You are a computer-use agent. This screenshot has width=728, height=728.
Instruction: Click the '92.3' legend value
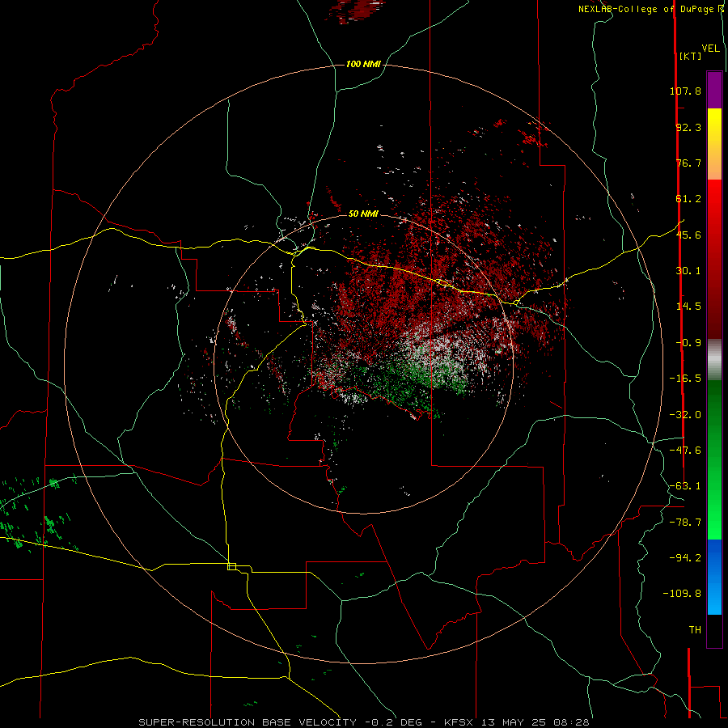coord(688,127)
